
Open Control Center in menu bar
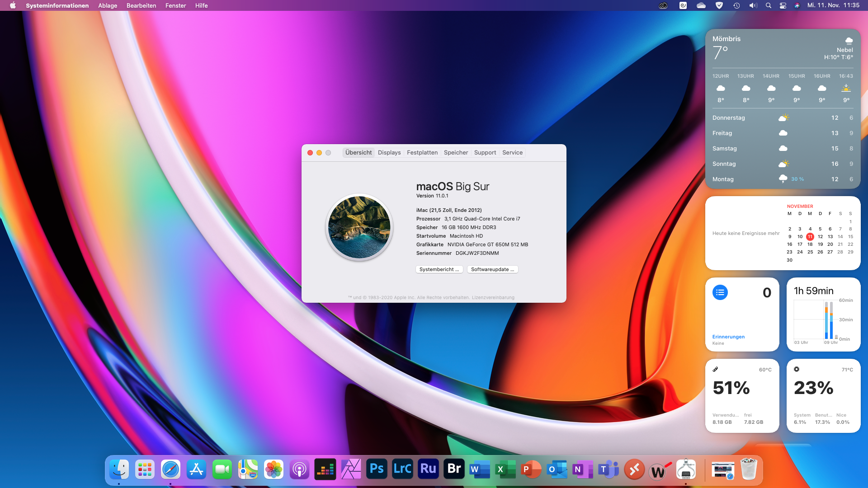click(x=783, y=5)
